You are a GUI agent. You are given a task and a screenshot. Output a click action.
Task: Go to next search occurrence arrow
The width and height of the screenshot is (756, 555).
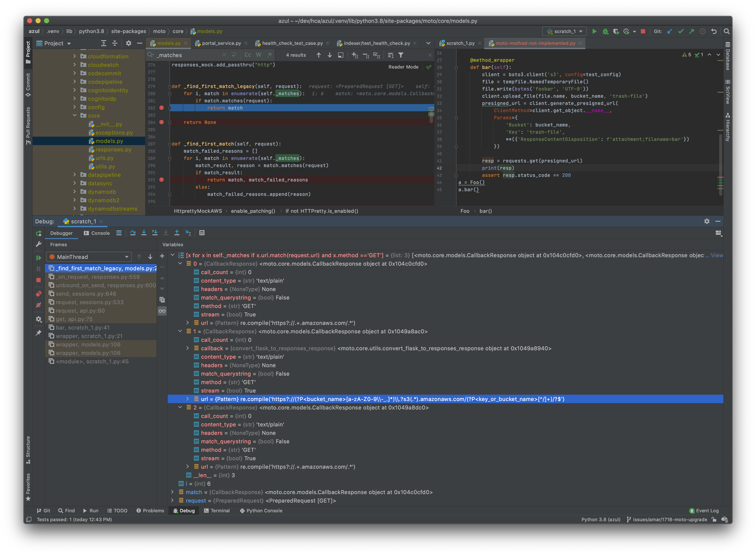330,55
